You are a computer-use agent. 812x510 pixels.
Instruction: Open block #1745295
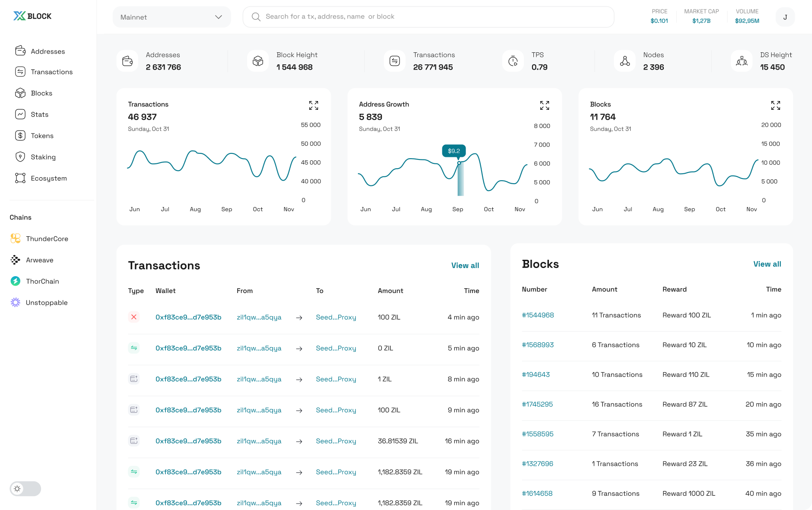[x=537, y=405]
